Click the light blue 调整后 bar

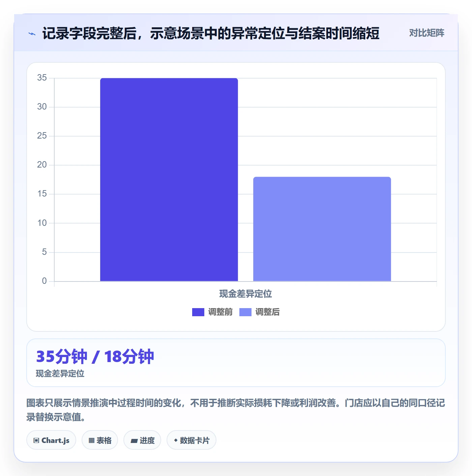coord(322,229)
